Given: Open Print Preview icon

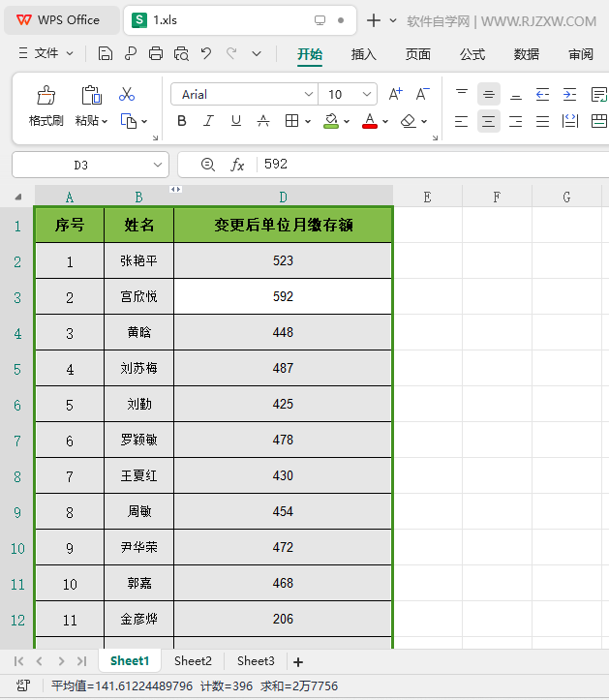Looking at the screenshot, I should (x=181, y=53).
